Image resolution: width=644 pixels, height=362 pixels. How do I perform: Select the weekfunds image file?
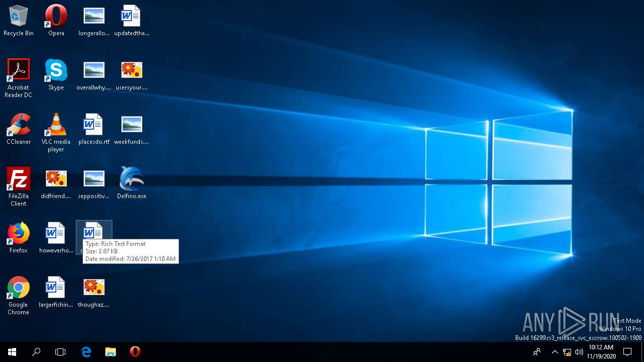click(131, 129)
